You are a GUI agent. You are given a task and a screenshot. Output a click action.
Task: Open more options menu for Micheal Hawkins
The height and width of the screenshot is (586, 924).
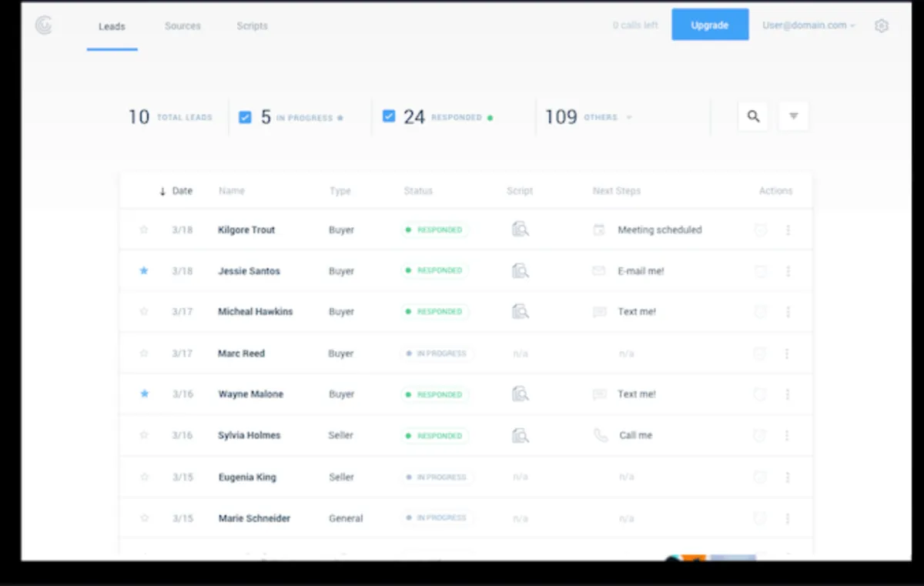[788, 312]
